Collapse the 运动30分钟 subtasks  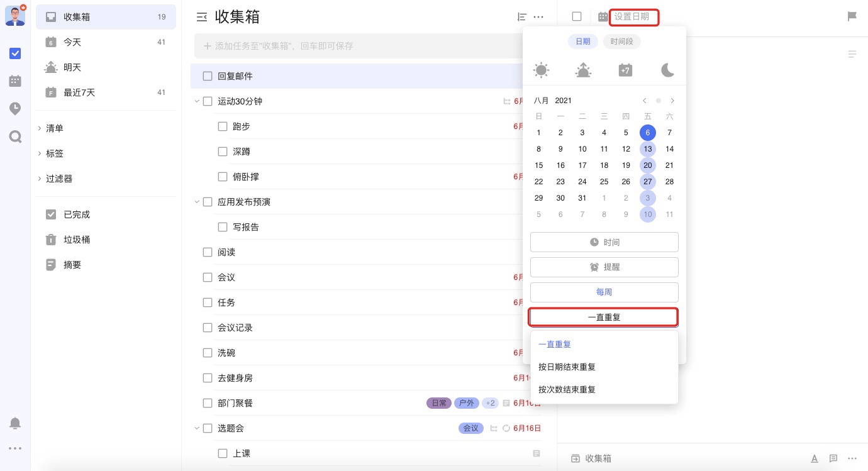(197, 101)
